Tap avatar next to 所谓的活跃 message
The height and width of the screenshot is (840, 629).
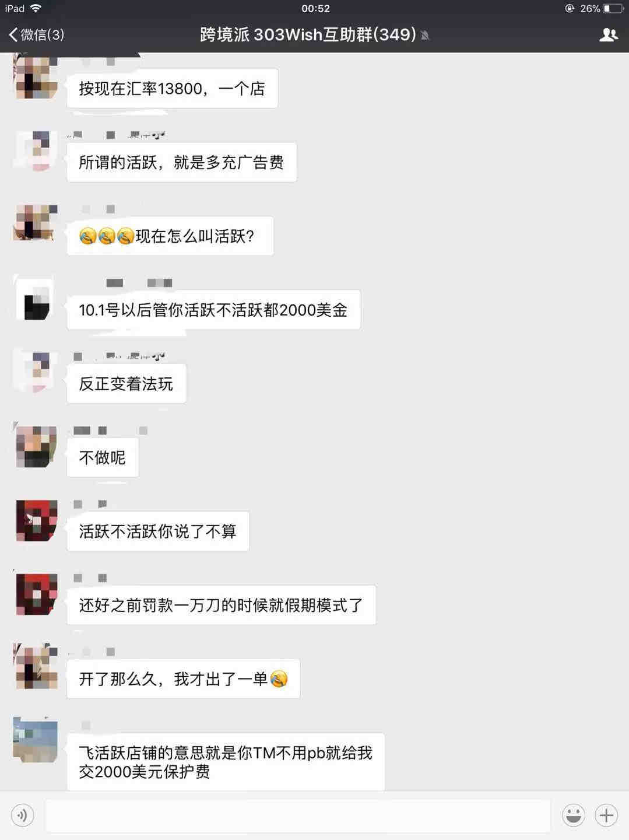[x=36, y=151]
